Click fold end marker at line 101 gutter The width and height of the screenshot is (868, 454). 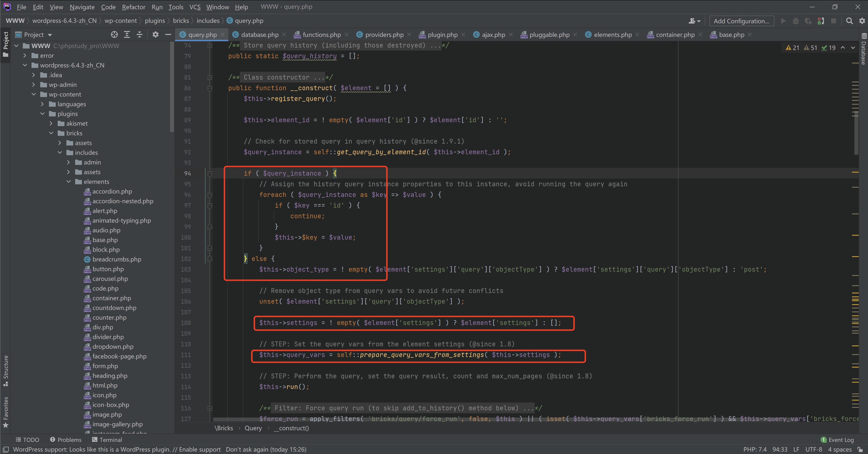click(x=210, y=248)
